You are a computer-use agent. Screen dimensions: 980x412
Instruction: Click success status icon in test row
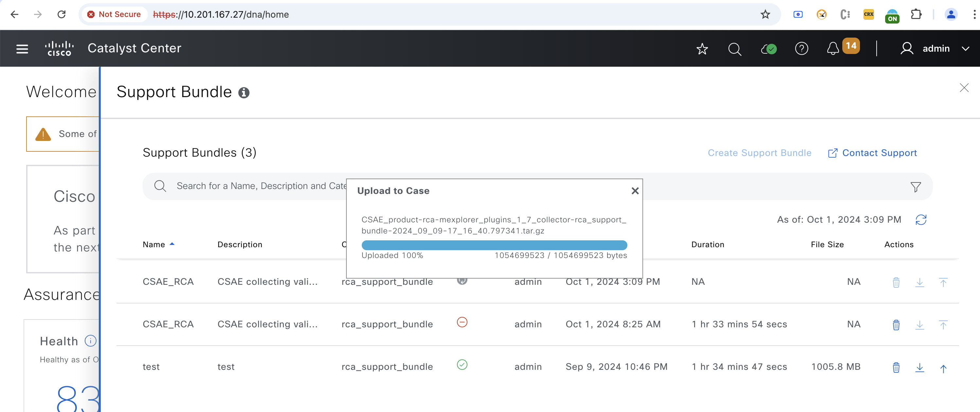click(x=462, y=365)
